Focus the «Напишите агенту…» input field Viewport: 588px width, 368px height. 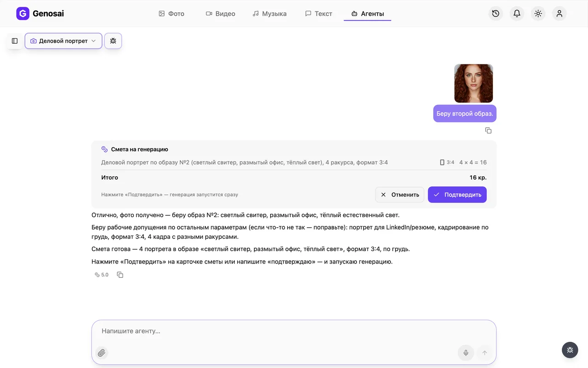pyautogui.click(x=294, y=331)
